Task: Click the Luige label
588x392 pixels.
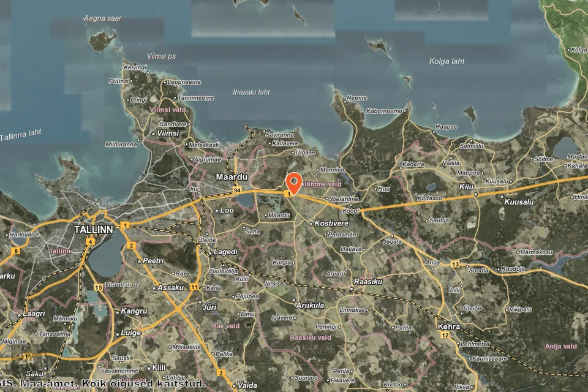Action: (x=131, y=333)
